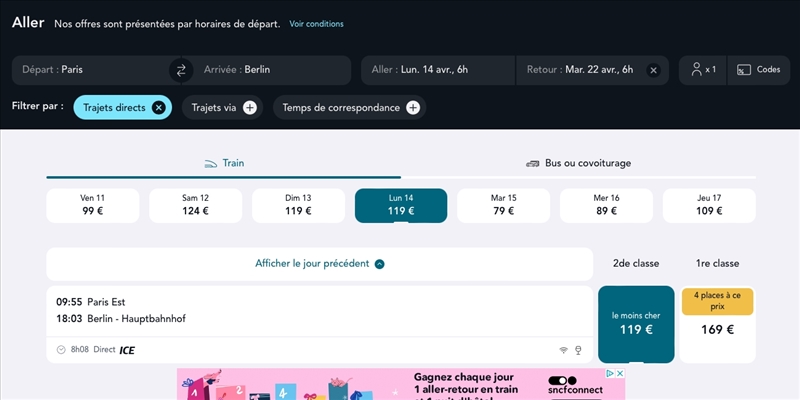Open the Voir conditions link

[316, 24]
